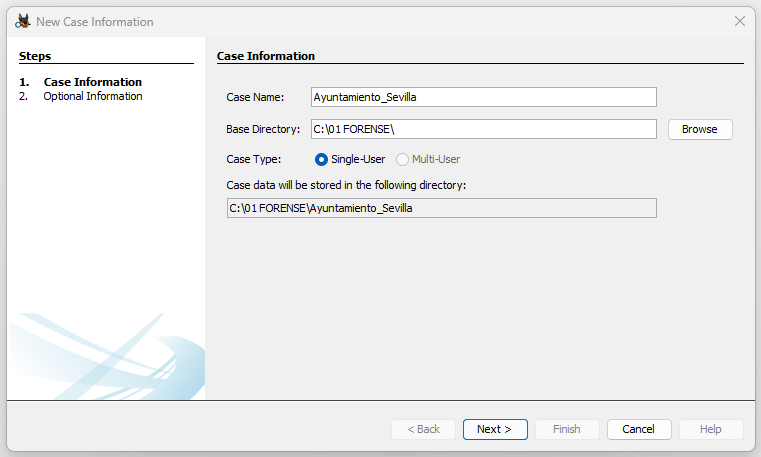Click the Case Information section heading
This screenshot has width=761, height=457.
click(x=266, y=56)
